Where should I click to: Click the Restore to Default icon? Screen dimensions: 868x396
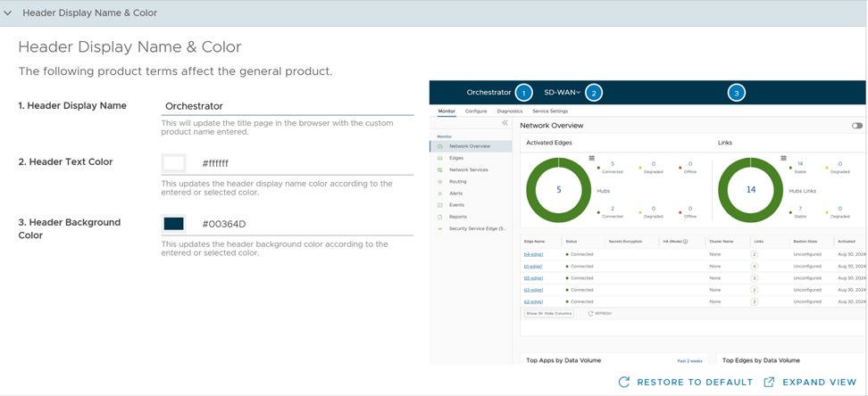[x=624, y=382]
